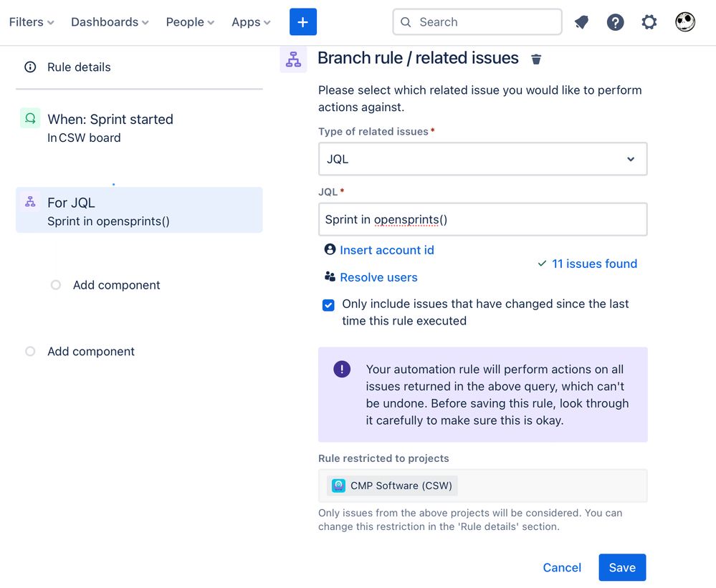Click the blue plus create button

tap(302, 22)
